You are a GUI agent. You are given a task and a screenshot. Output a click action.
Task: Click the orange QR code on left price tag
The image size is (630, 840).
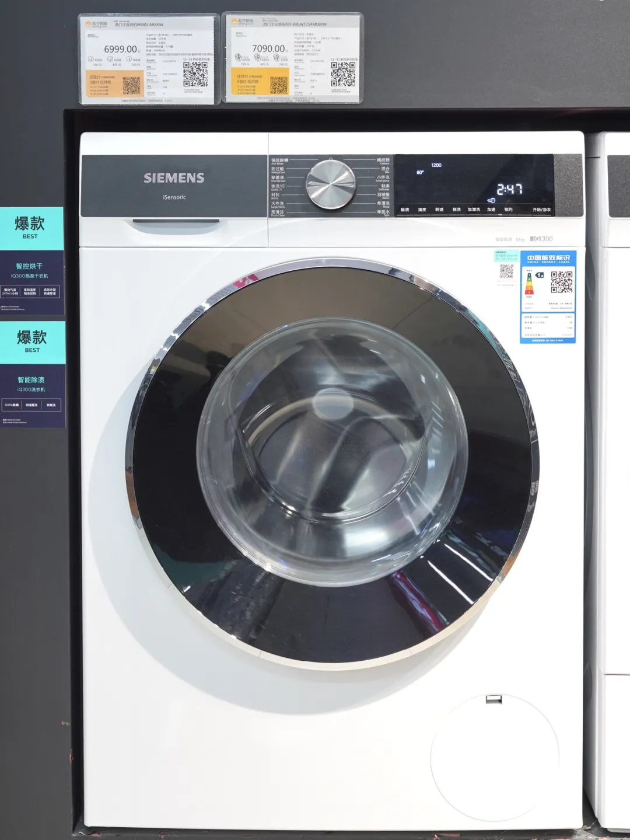click(131, 85)
